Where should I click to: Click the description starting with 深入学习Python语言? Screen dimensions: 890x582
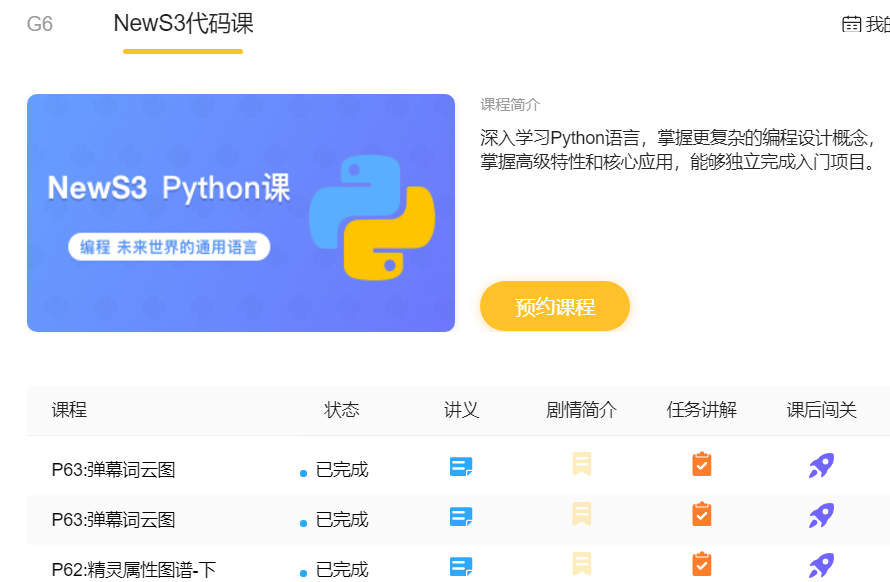point(679,150)
